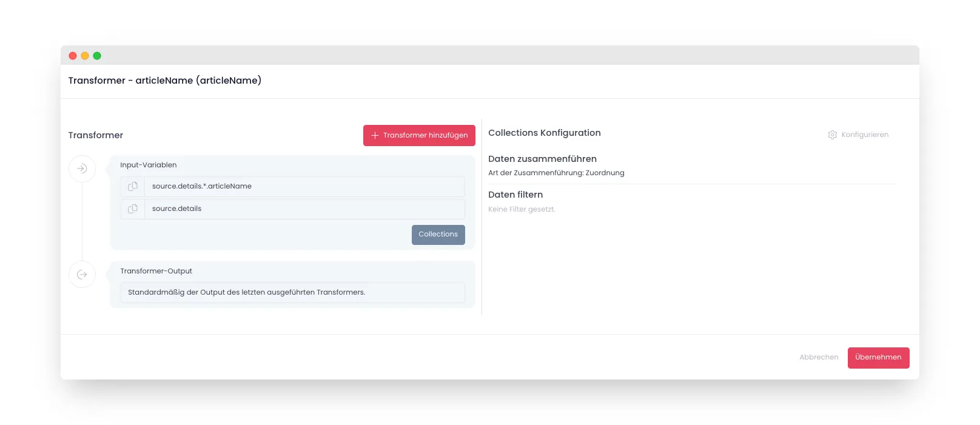Click the Input-Variablen panel header
This screenshot has height=425, width=980.
coord(149,165)
